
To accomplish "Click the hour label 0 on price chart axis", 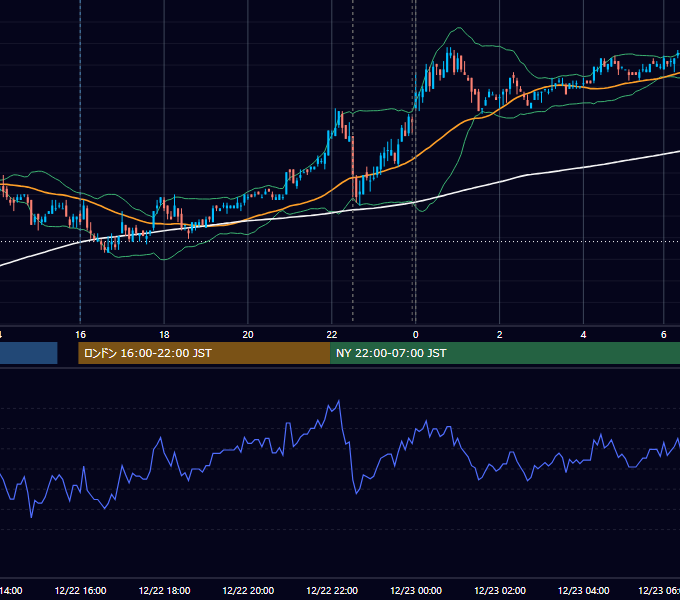I will coord(415,335).
